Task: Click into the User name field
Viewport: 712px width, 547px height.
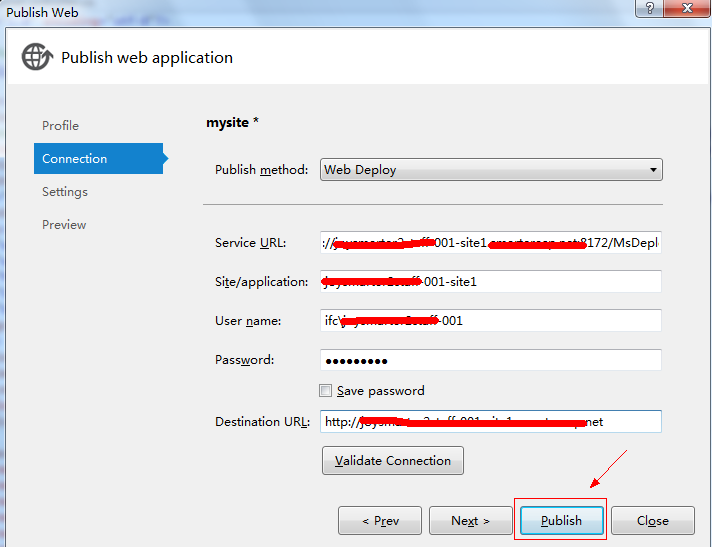Action: pos(490,321)
